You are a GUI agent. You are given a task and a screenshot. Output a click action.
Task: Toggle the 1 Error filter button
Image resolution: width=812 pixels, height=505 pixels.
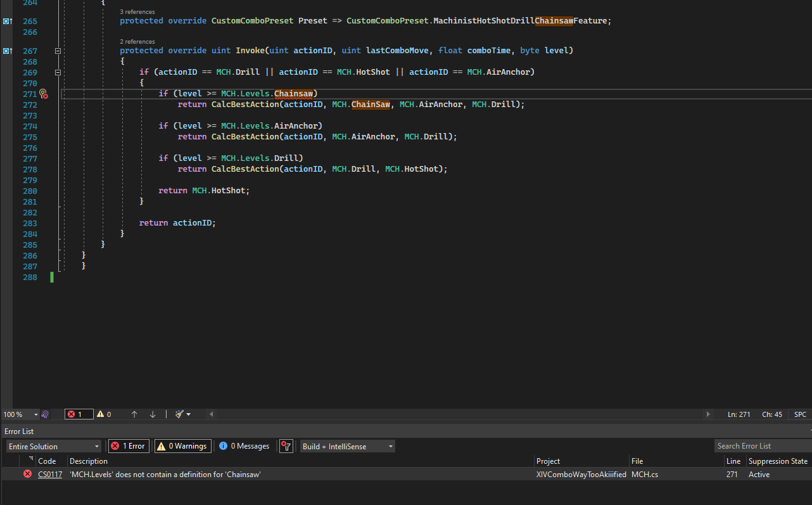pos(128,446)
